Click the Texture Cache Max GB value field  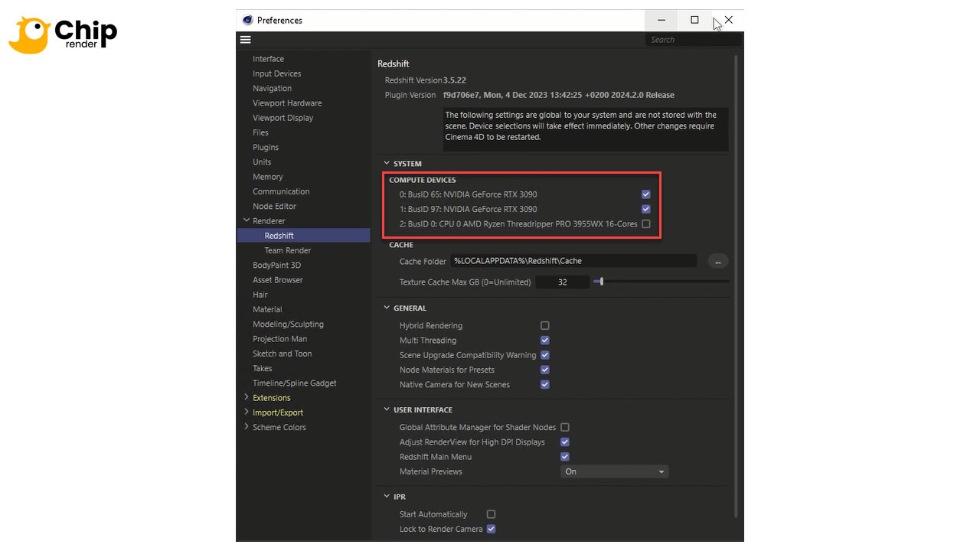(562, 282)
